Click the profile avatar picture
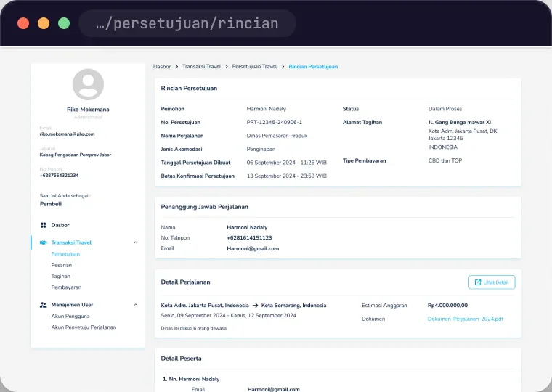The width and height of the screenshot is (552, 392). click(88, 84)
